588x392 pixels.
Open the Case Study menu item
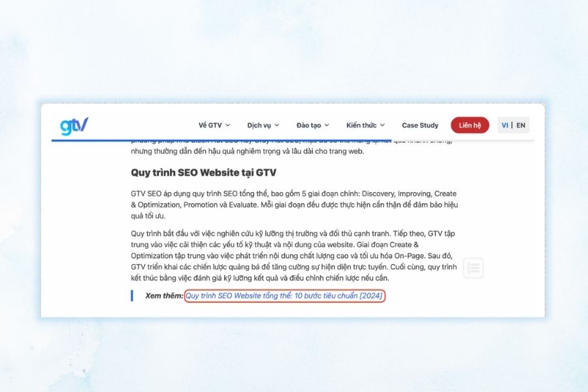[420, 125]
